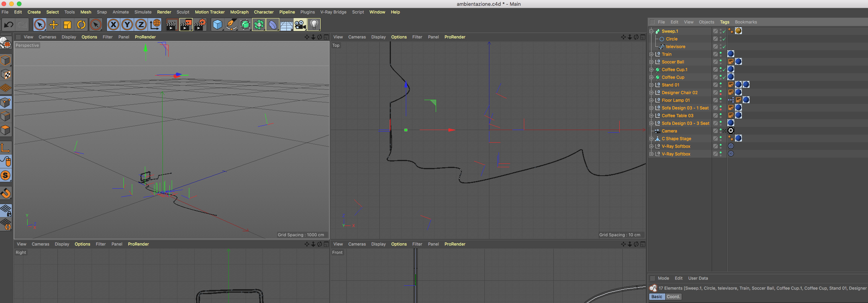Click the purple Bend deformer icon
Image resolution: width=868 pixels, height=303 pixels.
point(272,25)
